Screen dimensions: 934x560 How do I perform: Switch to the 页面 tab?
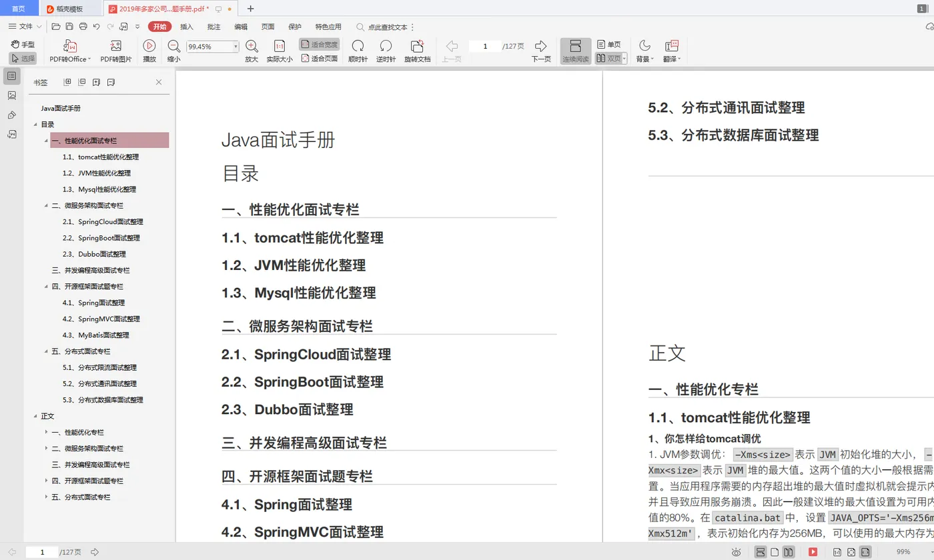coord(268,27)
